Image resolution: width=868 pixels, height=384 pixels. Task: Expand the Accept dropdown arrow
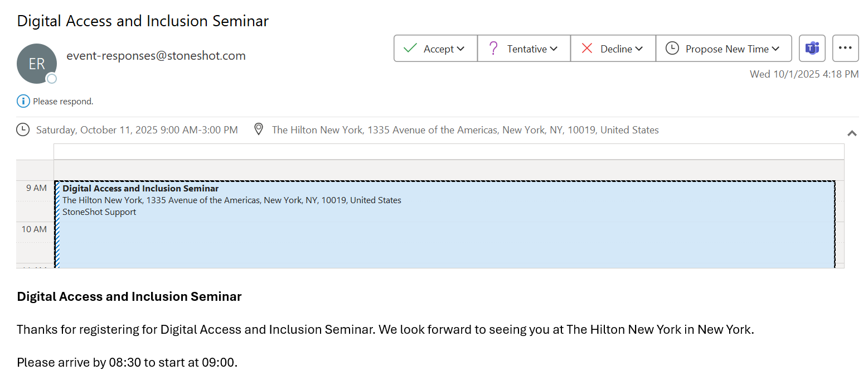tap(460, 49)
